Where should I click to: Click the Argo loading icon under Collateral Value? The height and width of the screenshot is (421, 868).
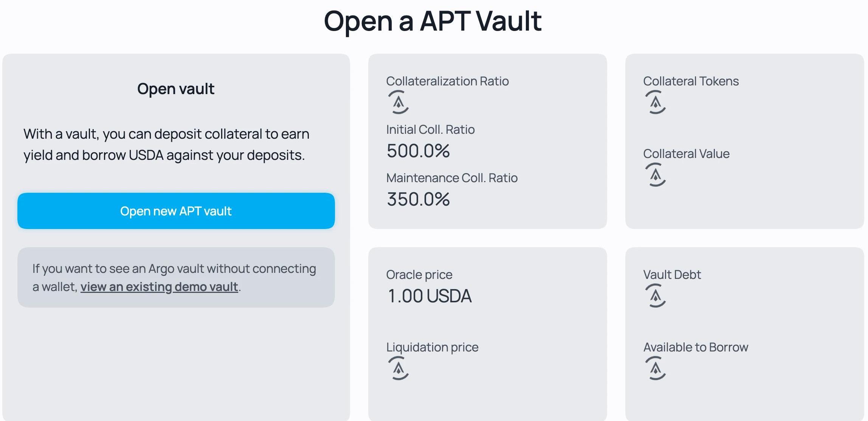coord(655,175)
